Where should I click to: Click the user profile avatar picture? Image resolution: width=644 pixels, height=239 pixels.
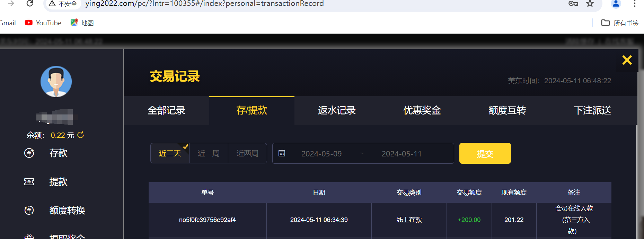point(56,82)
